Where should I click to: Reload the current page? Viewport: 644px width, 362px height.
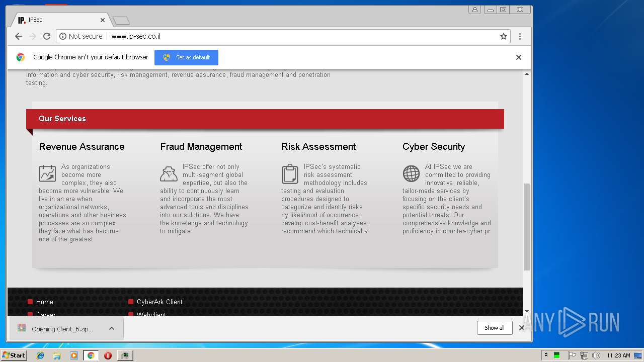47,36
